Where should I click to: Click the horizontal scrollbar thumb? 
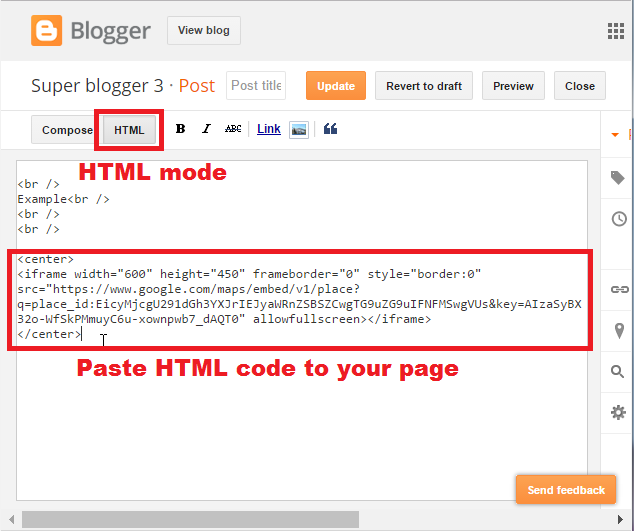(x=190, y=519)
